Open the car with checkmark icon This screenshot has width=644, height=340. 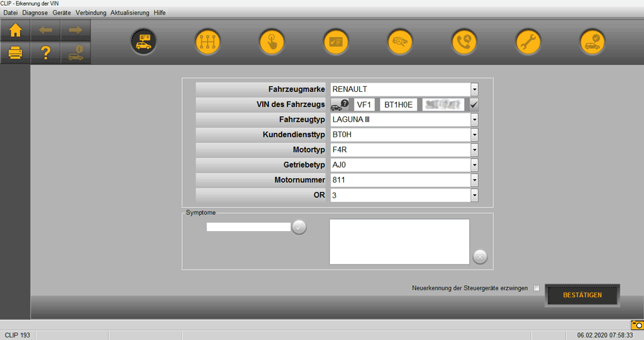point(592,42)
